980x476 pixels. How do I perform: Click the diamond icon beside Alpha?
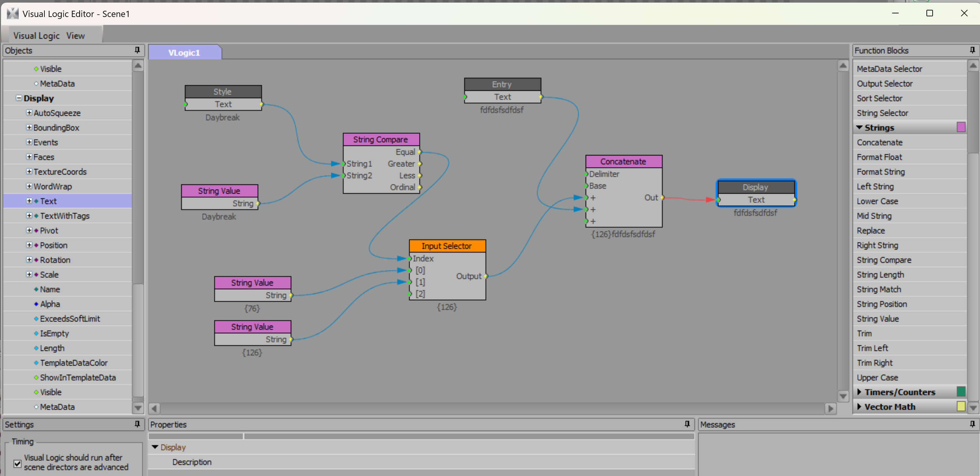tap(36, 304)
